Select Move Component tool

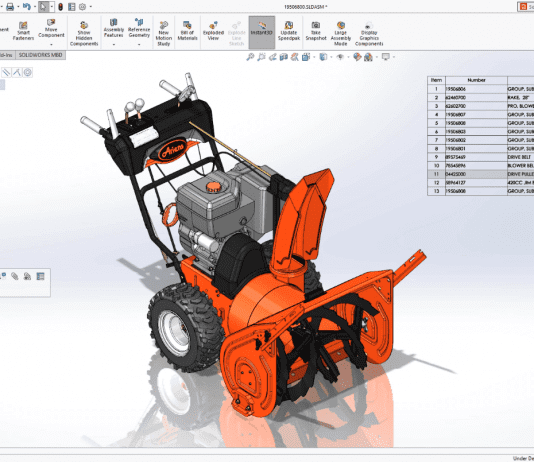point(51,28)
